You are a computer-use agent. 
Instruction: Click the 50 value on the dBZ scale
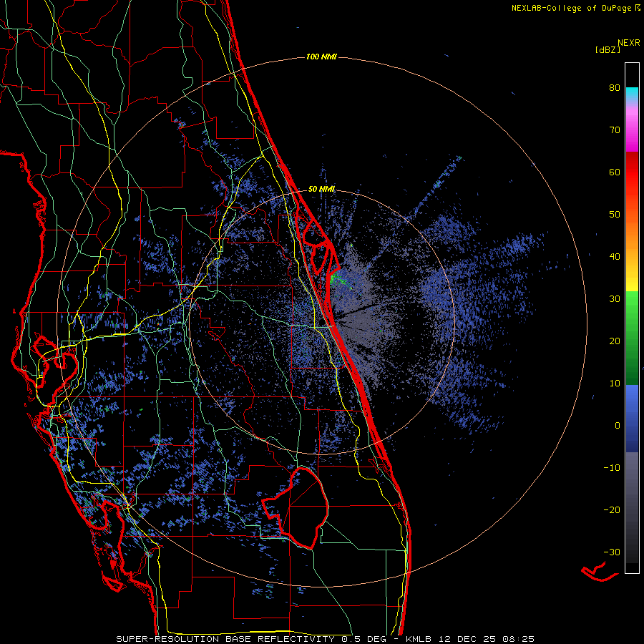615,215
